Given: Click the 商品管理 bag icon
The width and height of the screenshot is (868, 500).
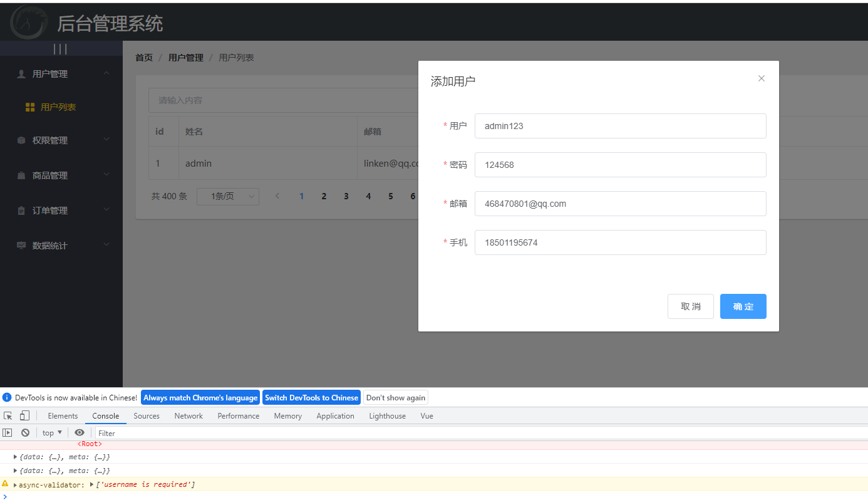Looking at the screenshot, I should [21, 175].
